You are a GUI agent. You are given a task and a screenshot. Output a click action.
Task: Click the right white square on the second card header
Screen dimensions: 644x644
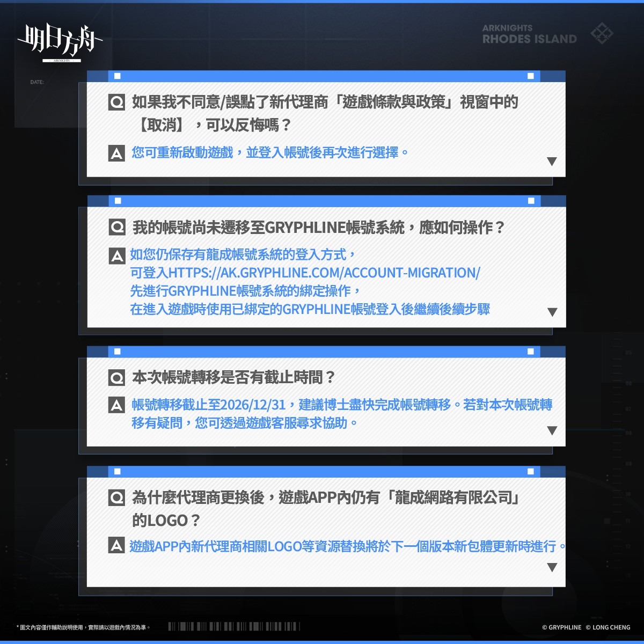[x=531, y=201]
